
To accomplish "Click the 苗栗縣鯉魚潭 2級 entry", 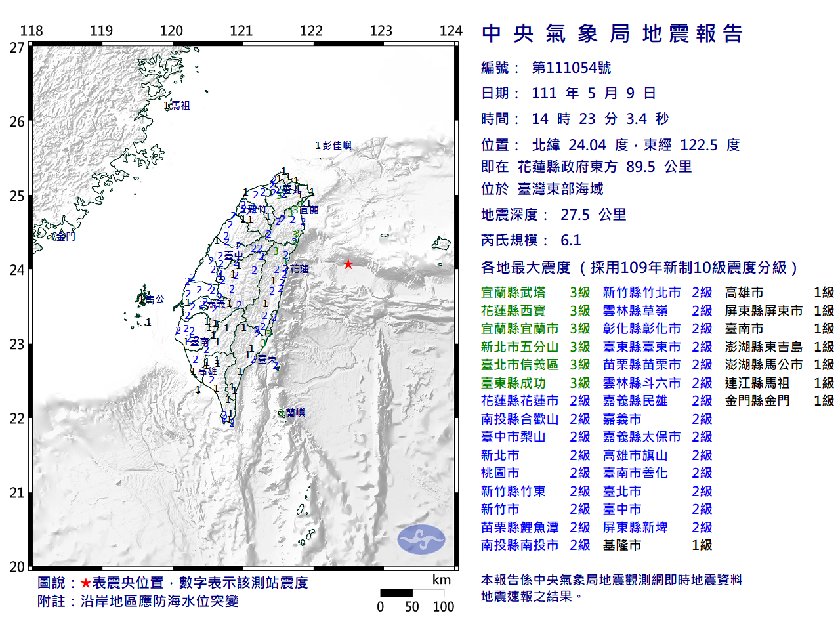I will [535, 527].
